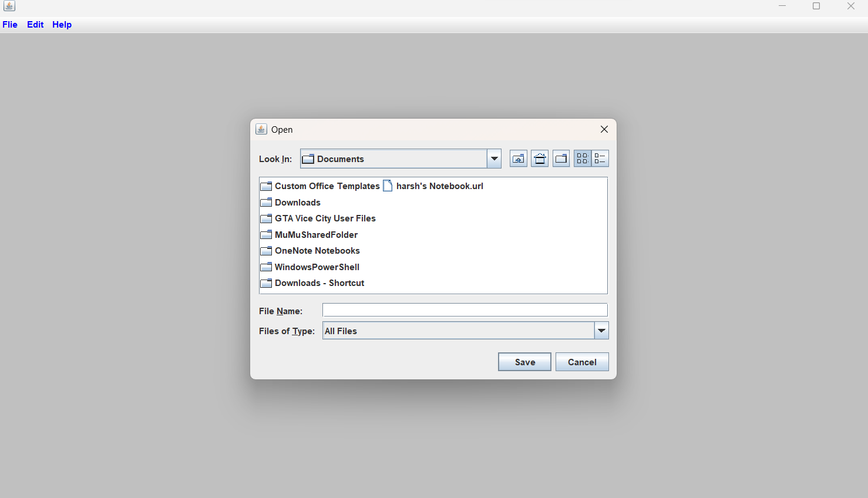Screen dimensions: 868x498
Task: Open the Flie menu
Action: pos(10,25)
